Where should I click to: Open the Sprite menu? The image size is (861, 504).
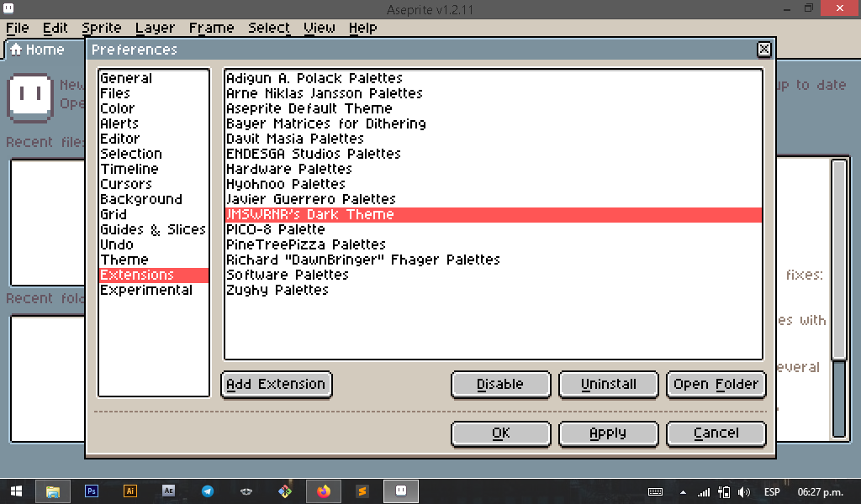pos(101,28)
